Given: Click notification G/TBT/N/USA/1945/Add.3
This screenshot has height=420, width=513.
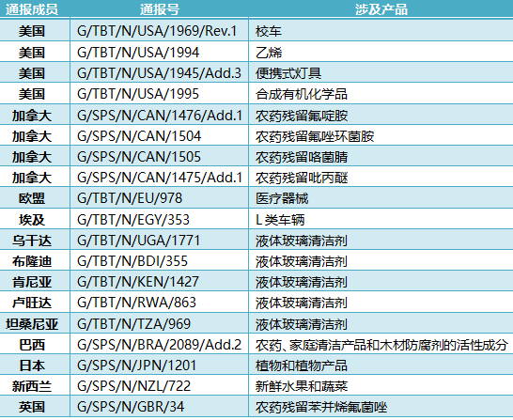Looking at the screenshot, I should point(159,73).
